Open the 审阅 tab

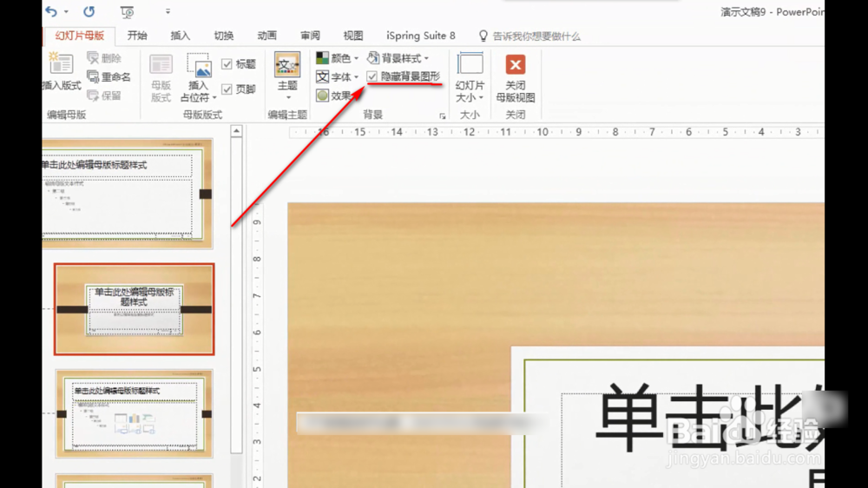(x=310, y=36)
